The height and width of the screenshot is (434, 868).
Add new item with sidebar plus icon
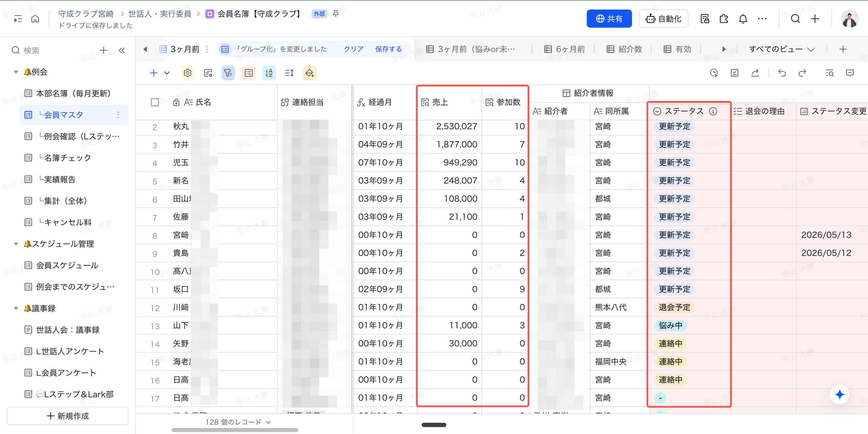coord(103,50)
